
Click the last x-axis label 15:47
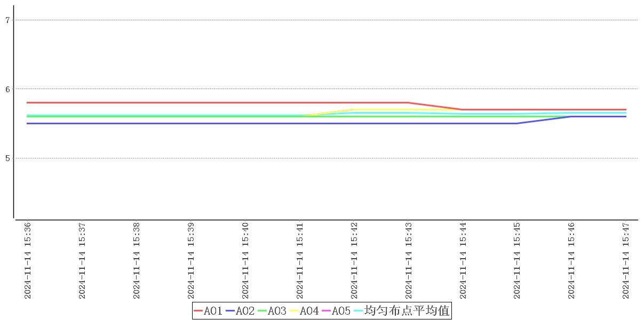[x=626, y=261]
